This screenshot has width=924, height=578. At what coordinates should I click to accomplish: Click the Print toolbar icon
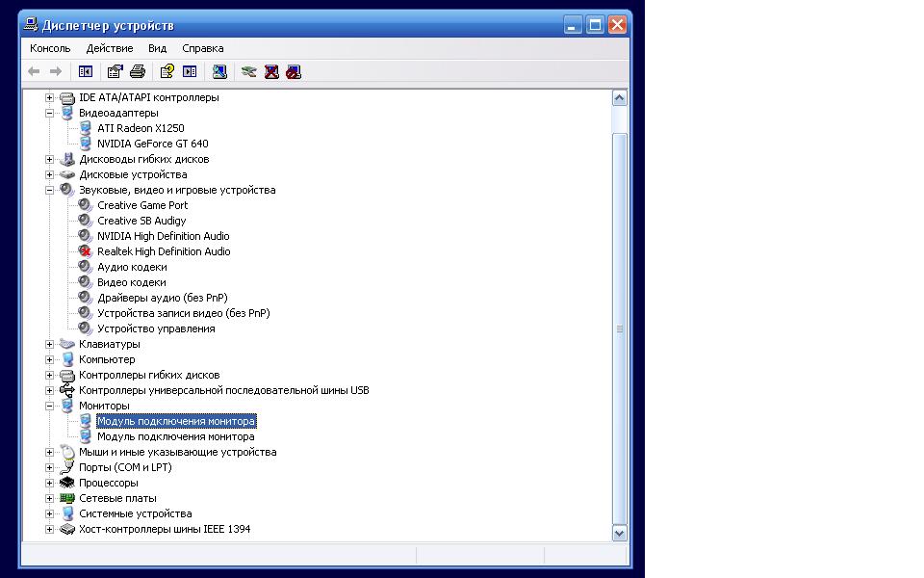tap(138, 72)
